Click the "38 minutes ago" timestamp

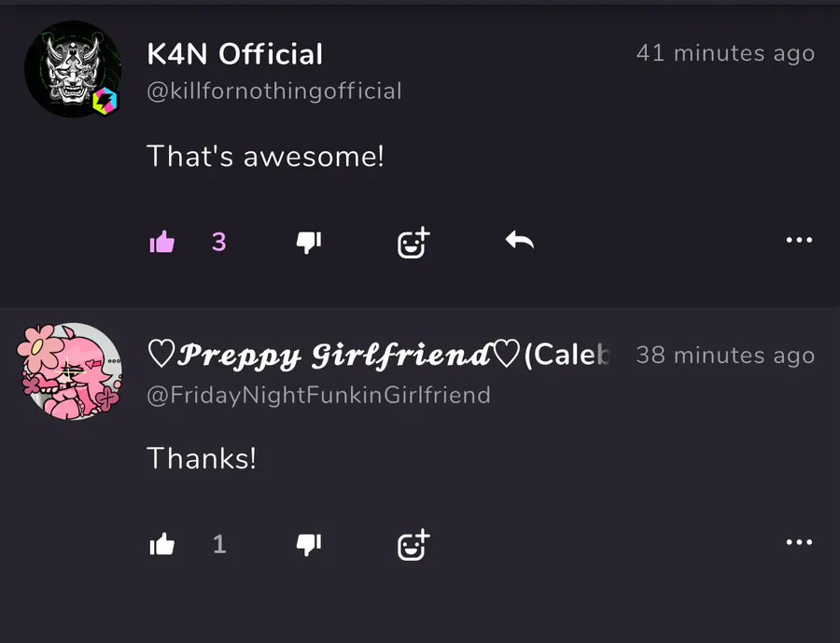[x=725, y=356]
